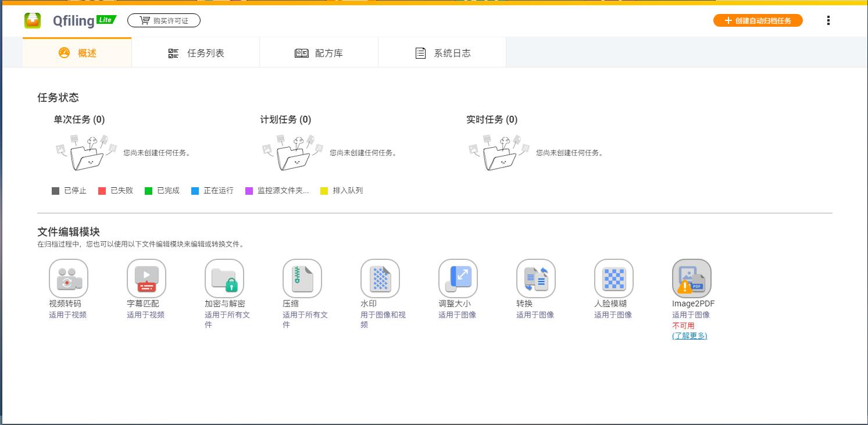Viewport: 868px width, 425px height.
Task: Open the 加密与解密 encryption module
Action: [224, 278]
